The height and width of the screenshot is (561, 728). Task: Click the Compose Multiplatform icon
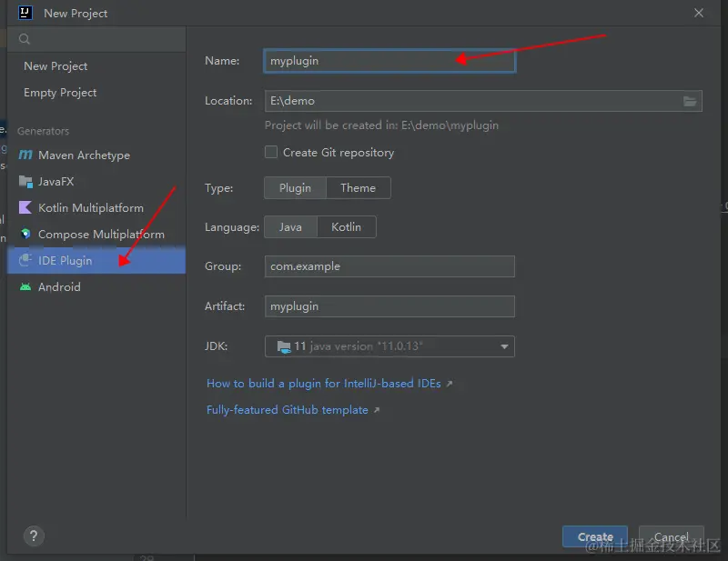coord(25,234)
